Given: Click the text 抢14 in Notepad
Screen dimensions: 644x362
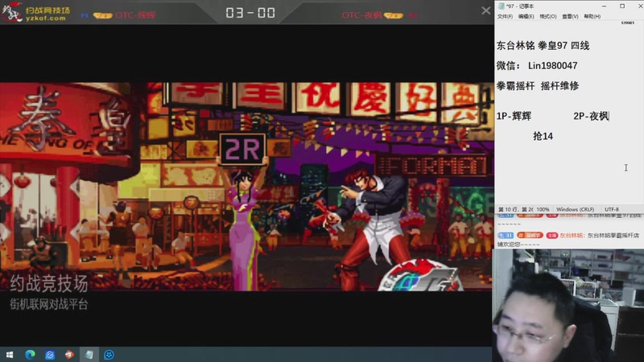Looking at the screenshot, I should [x=543, y=136].
